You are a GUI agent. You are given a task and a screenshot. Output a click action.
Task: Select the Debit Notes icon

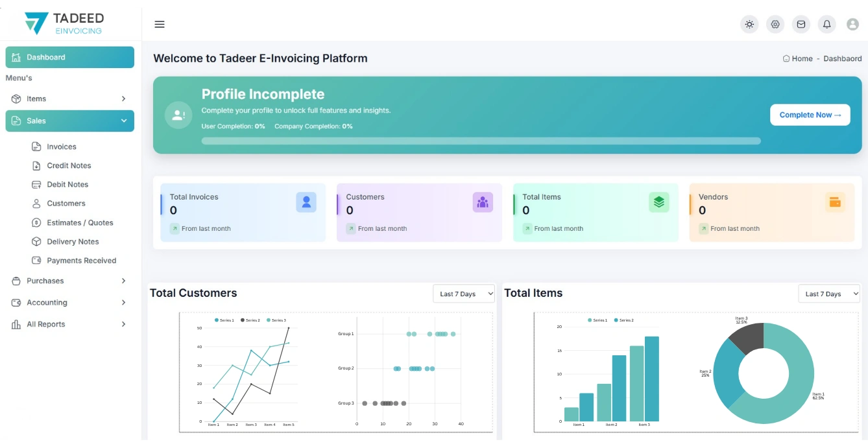[37, 184]
